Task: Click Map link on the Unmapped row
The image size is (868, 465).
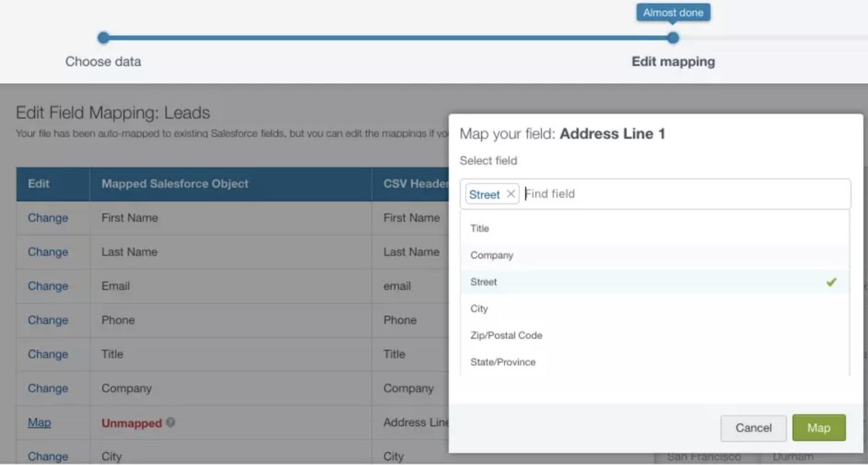Action: pos(39,422)
